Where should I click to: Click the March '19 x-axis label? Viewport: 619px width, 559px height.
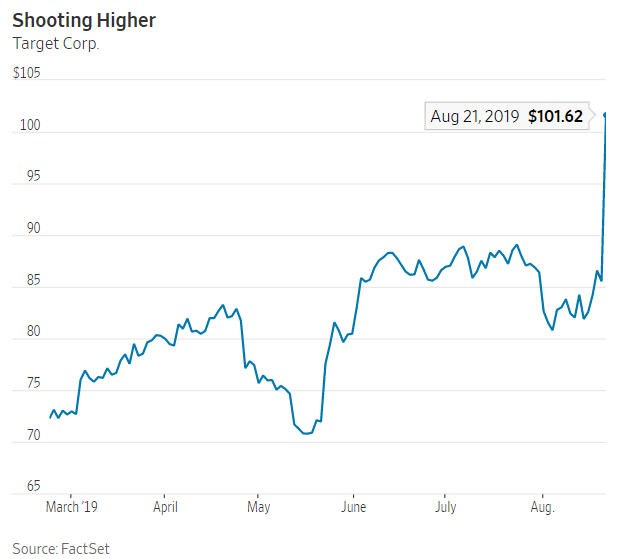pyautogui.click(x=71, y=507)
